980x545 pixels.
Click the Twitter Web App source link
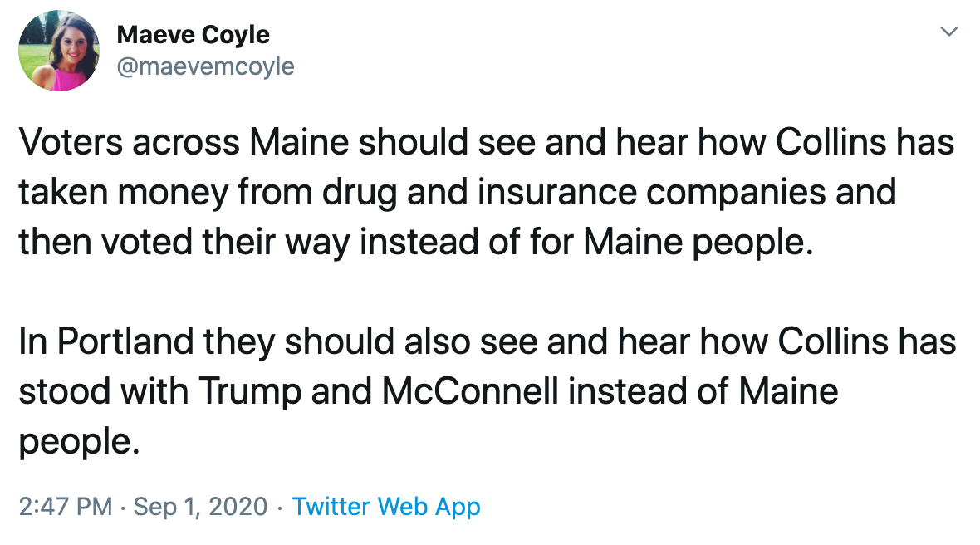coord(386,506)
